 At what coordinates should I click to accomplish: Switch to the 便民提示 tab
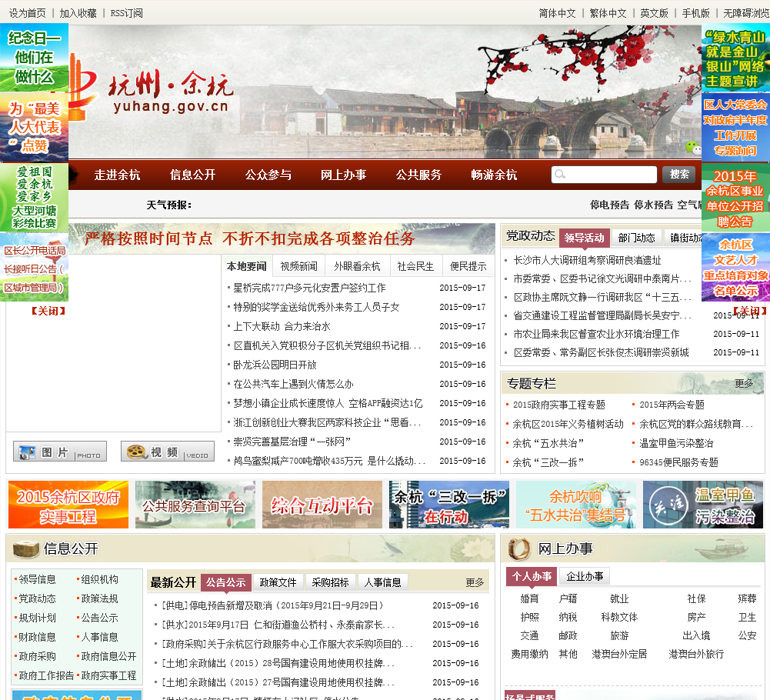(x=468, y=266)
